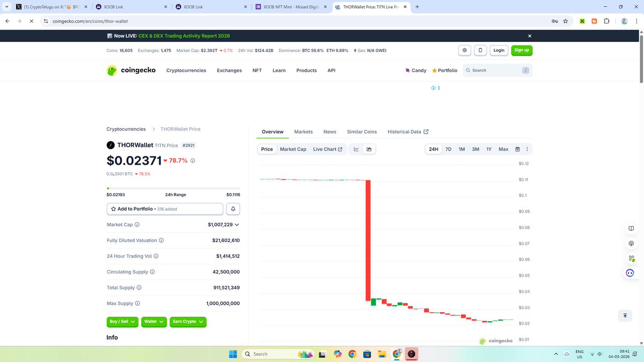Open the chart calendar date picker
The image size is (644, 362).
pyautogui.click(x=518, y=149)
